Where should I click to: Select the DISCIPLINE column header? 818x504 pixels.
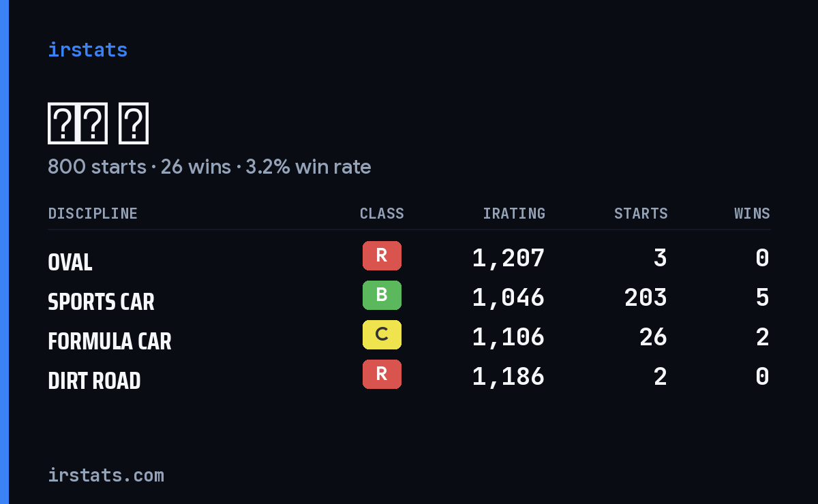pos(93,213)
